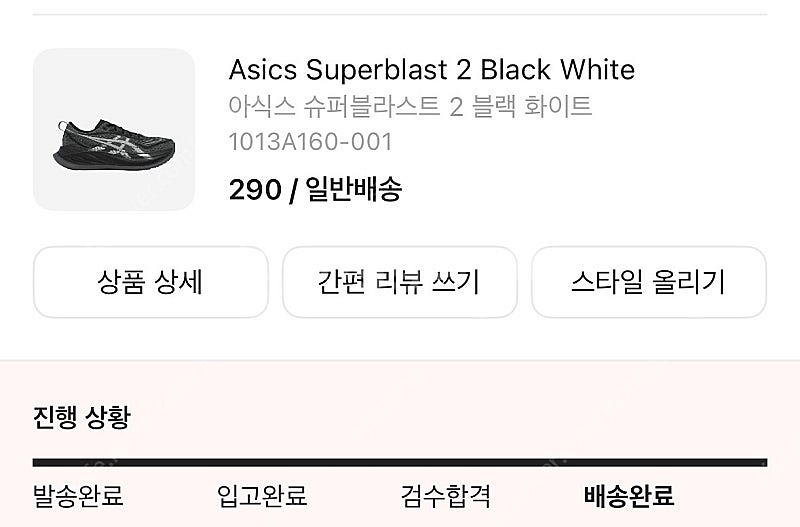
Task: Tap the size 290 text
Action: [254, 190]
